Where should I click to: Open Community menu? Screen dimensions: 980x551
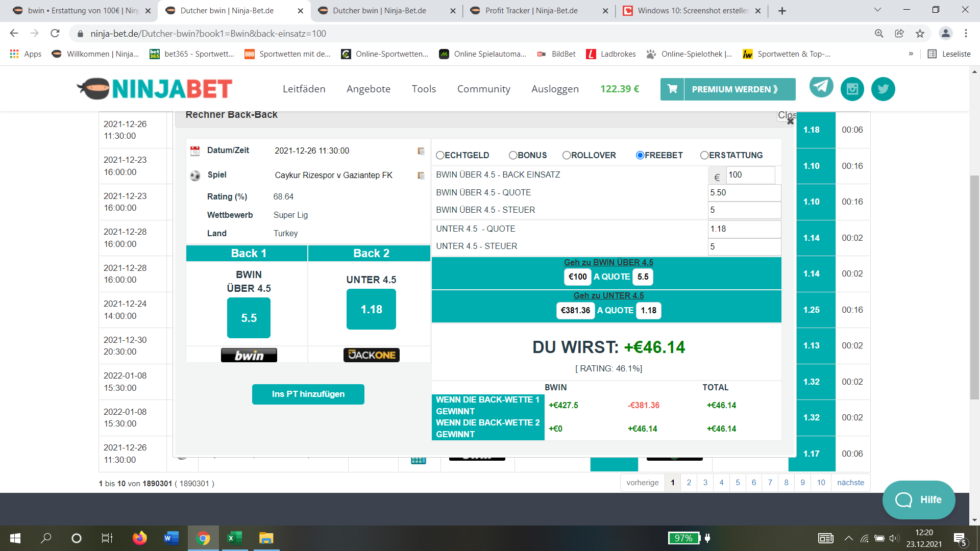coord(484,89)
